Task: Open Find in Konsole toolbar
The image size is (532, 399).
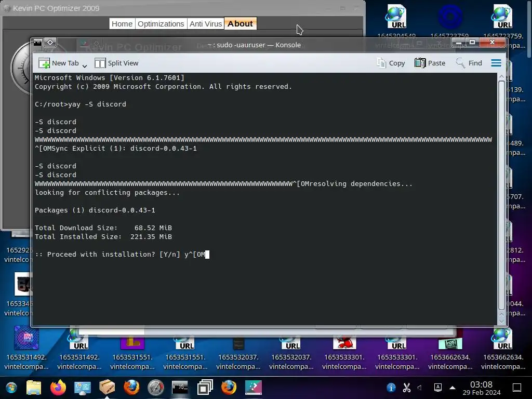Action: pyautogui.click(x=469, y=63)
